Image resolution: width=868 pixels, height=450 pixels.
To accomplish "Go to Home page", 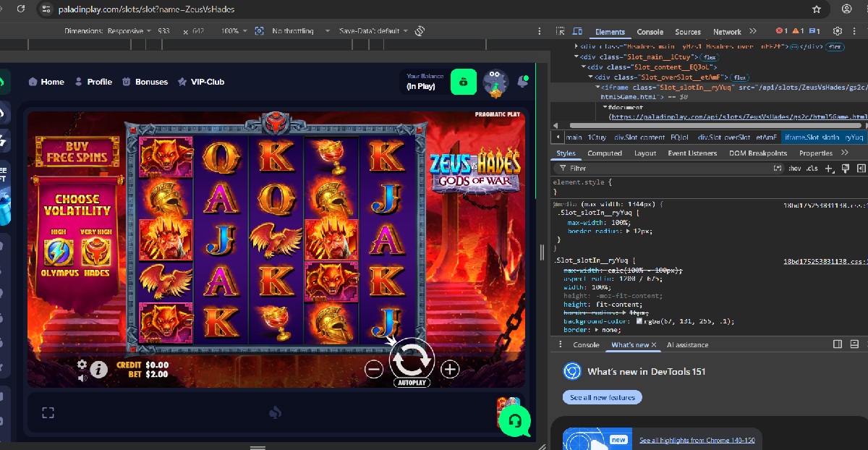I will click(46, 82).
